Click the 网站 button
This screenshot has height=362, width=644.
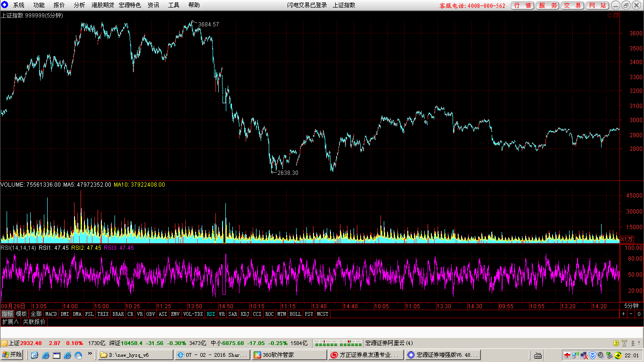tap(597, 6)
